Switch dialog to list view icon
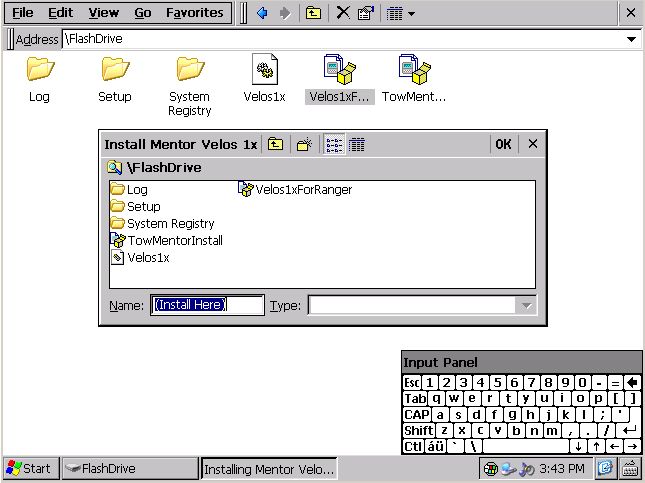Viewport: 645px width, 483px height. [334, 144]
